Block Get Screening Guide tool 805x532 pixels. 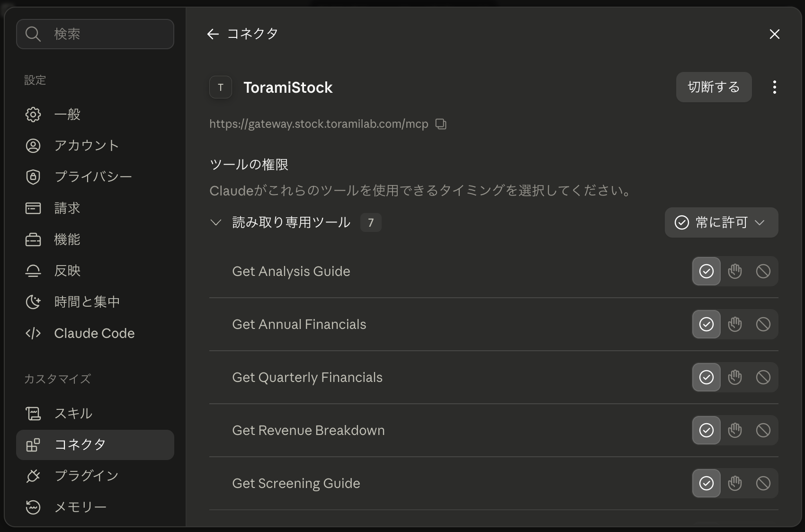[763, 483]
